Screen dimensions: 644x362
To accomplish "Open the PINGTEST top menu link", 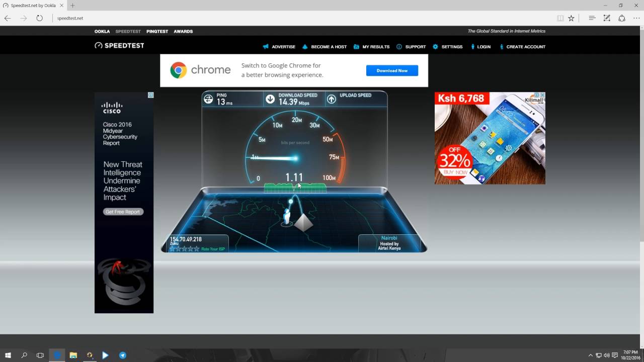I will pos(157,31).
